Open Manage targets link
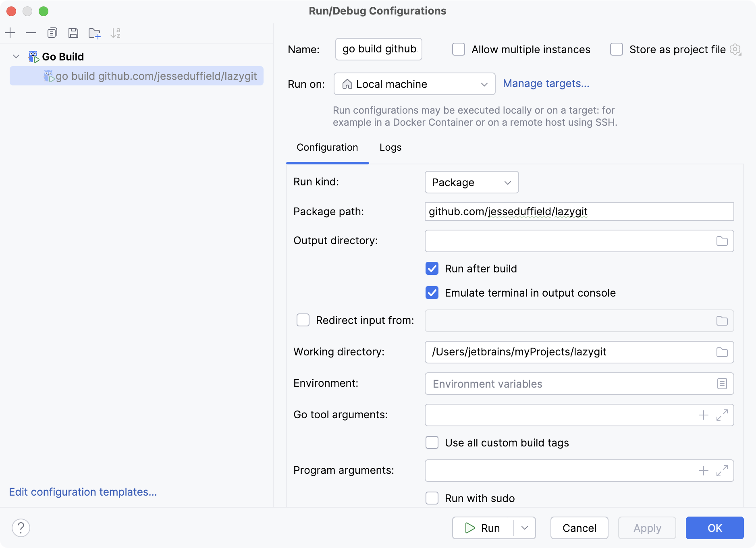The height and width of the screenshot is (548, 756). (546, 83)
